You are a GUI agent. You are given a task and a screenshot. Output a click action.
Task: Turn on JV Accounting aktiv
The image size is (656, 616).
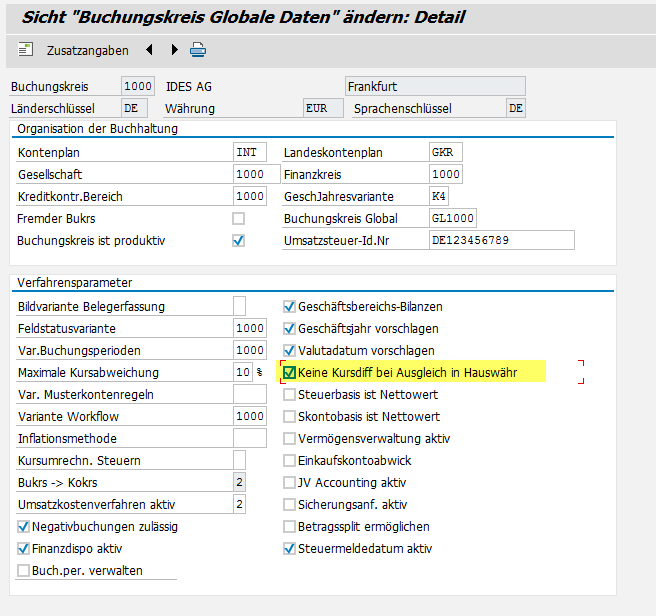tap(290, 483)
